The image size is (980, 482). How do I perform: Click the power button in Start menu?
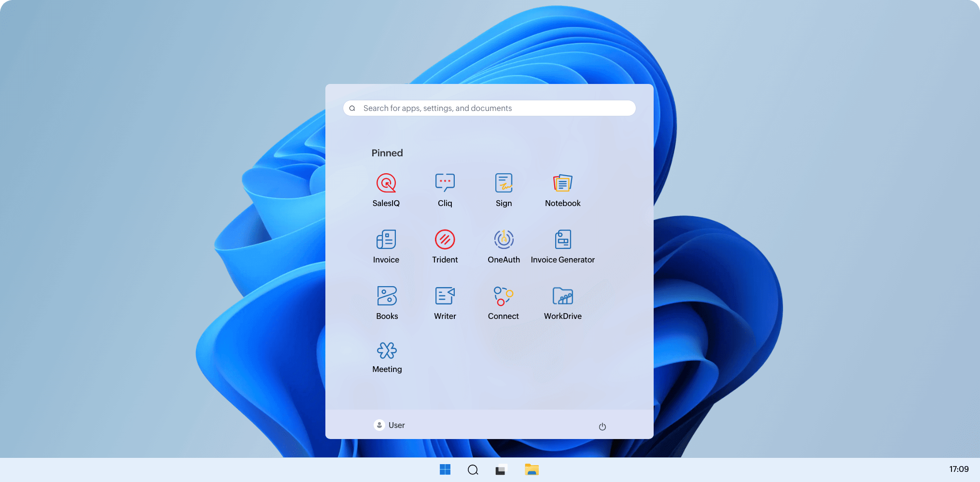click(x=602, y=427)
